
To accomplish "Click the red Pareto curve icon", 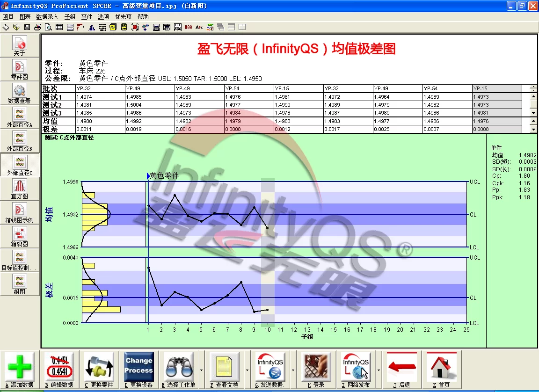I will click(81, 27).
